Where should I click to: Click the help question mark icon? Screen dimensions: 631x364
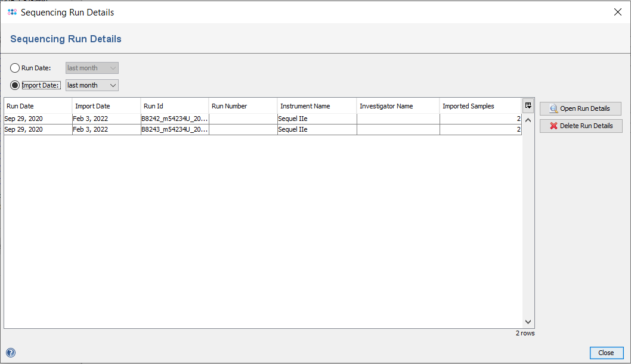[x=11, y=353]
